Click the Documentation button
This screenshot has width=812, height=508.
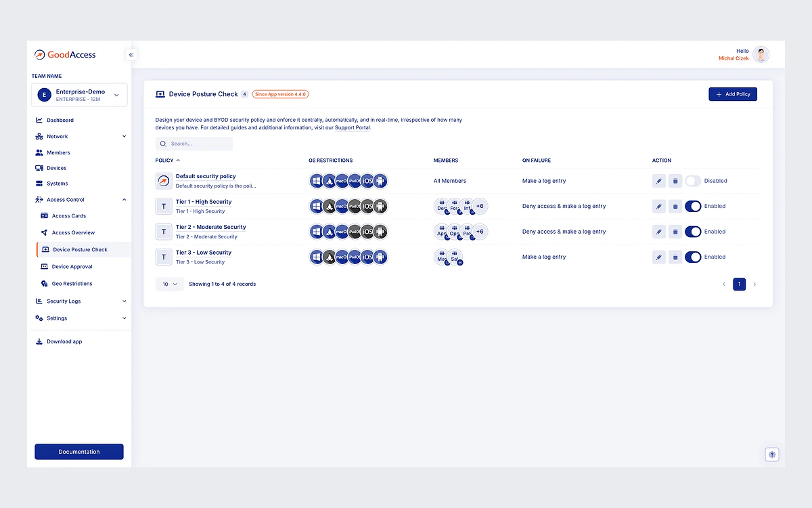79,452
